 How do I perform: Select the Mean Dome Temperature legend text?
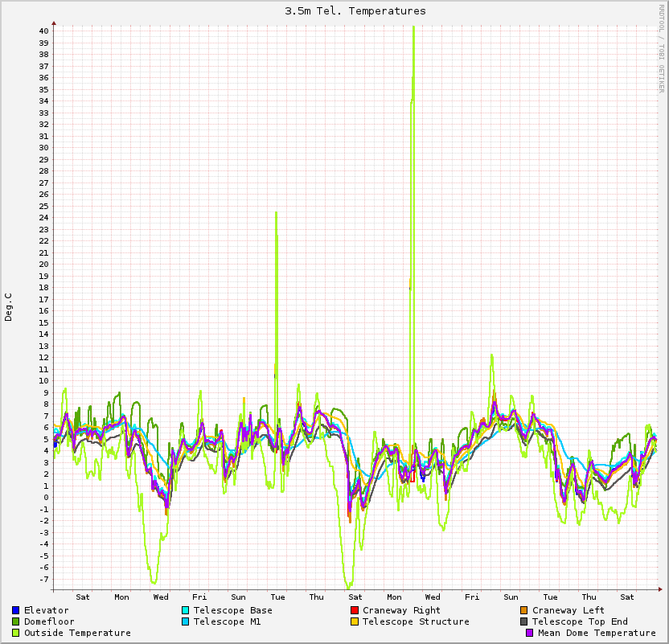(x=597, y=633)
